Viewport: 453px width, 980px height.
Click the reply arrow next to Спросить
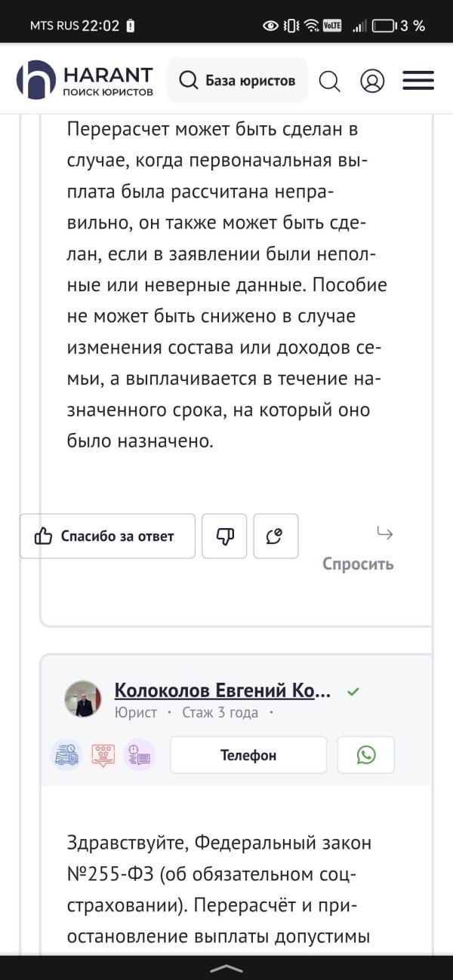click(385, 533)
